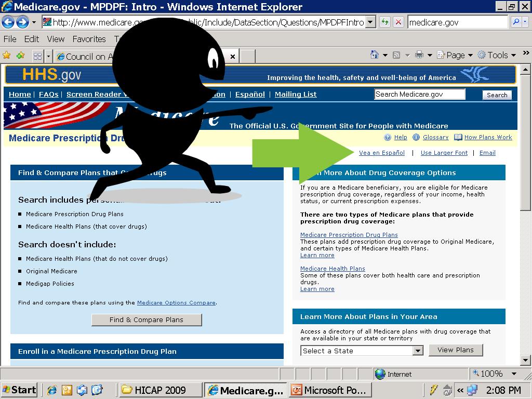This screenshot has height=399, width=532.
Task: Click the Home link in Medicare navigation
Action: tap(20, 95)
